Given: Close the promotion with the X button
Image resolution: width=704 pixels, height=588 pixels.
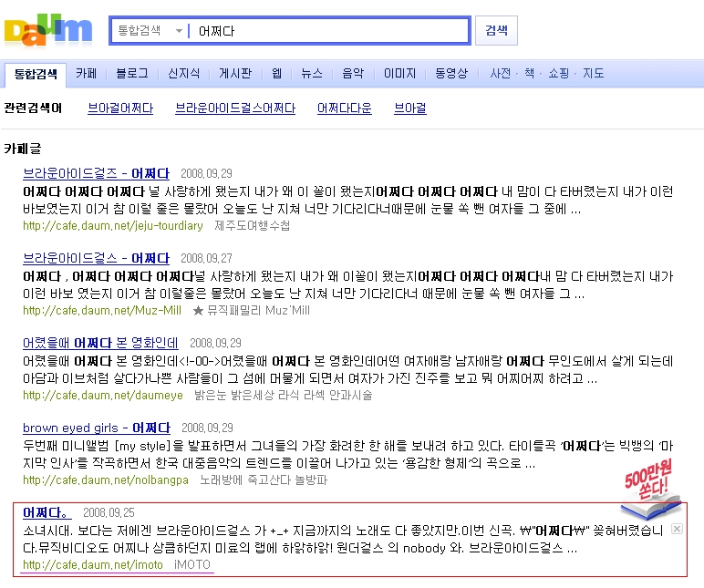Looking at the screenshot, I should (x=677, y=529).
